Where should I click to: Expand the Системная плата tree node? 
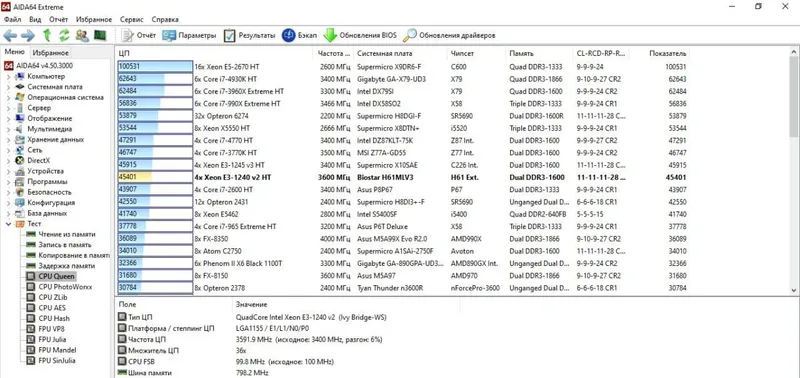[x=8, y=87]
